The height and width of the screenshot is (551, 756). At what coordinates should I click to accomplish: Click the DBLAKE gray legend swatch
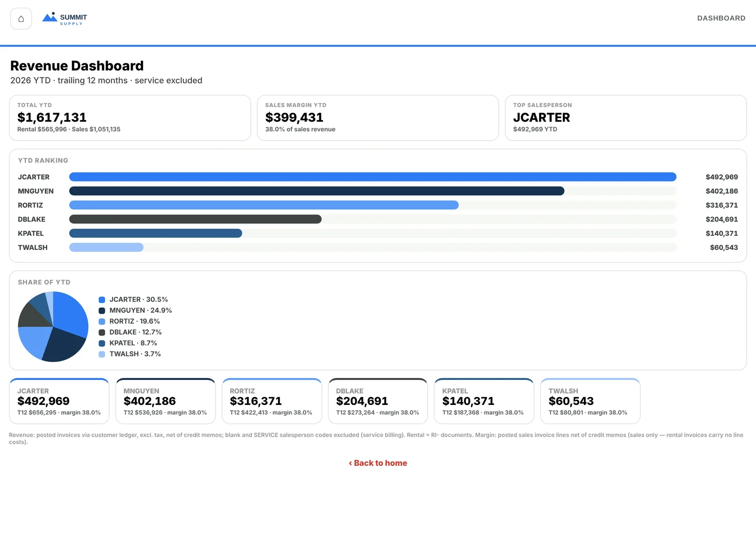(x=102, y=332)
